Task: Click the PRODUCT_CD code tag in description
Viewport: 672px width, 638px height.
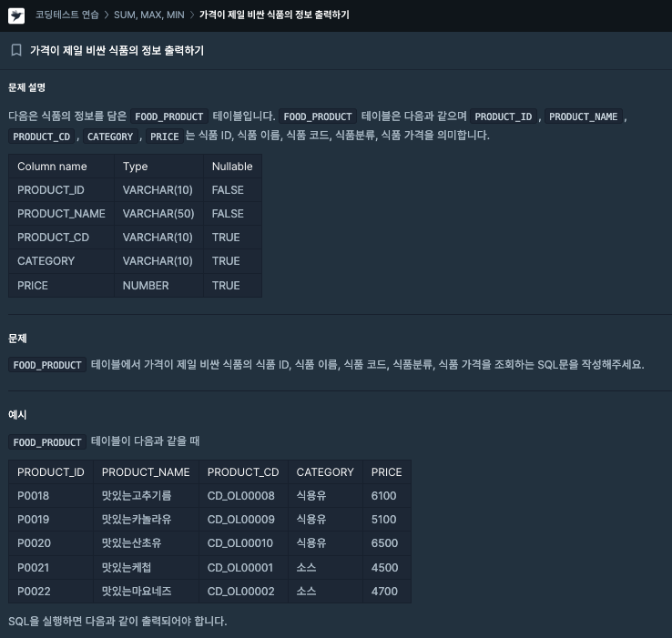Action: pyautogui.click(x=42, y=137)
